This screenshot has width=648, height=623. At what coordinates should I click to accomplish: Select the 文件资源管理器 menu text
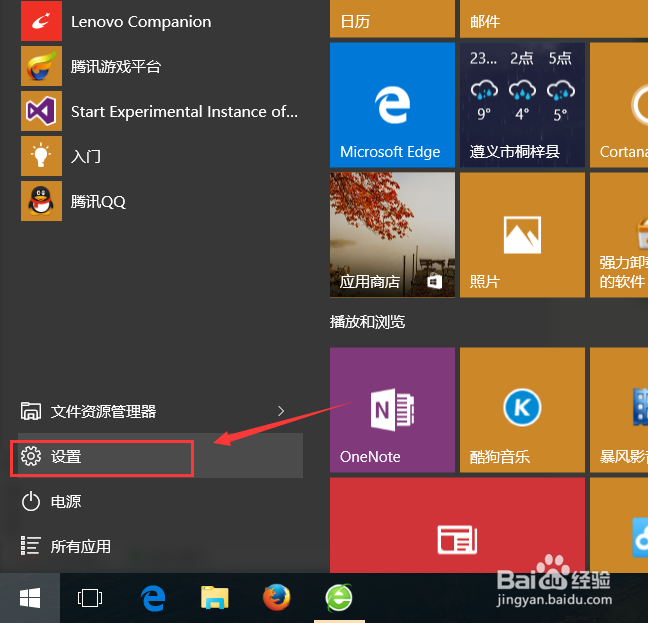pyautogui.click(x=103, y=411)
